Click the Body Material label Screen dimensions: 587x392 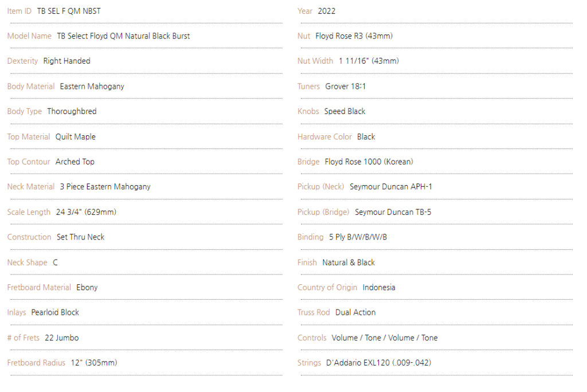pyautogui.click(x=31, y=87)
